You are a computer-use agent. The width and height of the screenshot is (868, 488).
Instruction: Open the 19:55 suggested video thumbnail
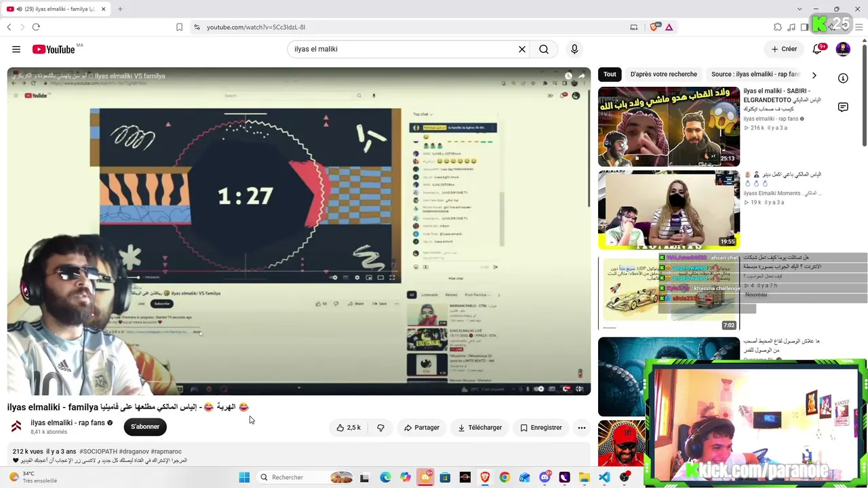tap(669, 210)
